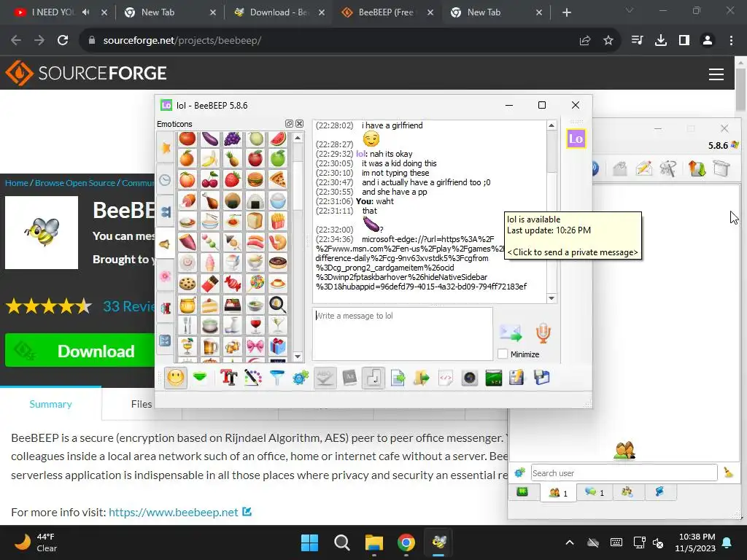
Task: Open the https://www.beebeep.net link
Action: (x=174, y=513)
